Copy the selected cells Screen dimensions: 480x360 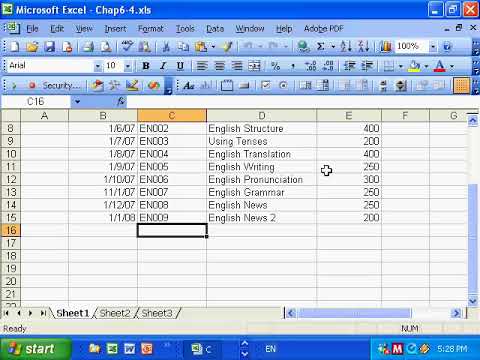[x=183, y=46]
